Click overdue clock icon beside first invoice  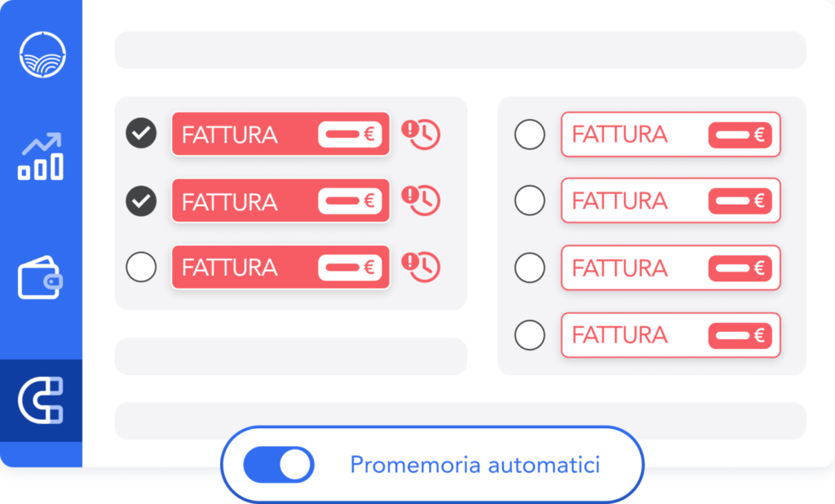(421, 134)
